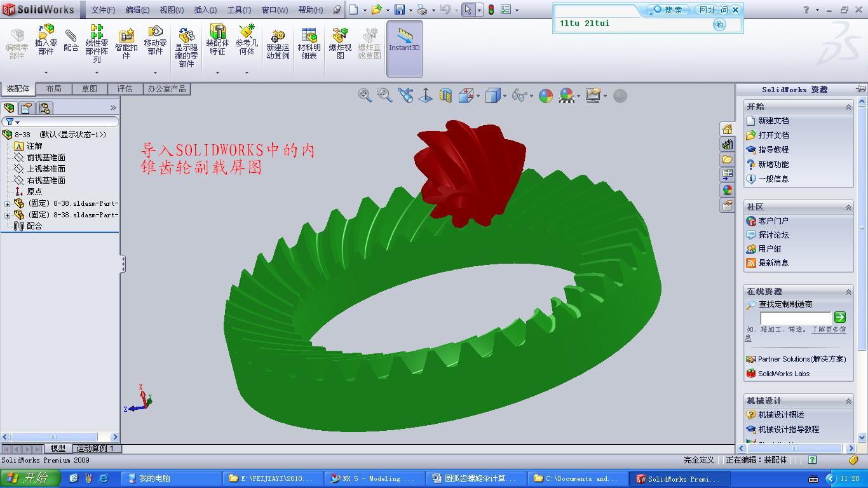
Task: Switch to the 草图 tab
Action: 89,89
